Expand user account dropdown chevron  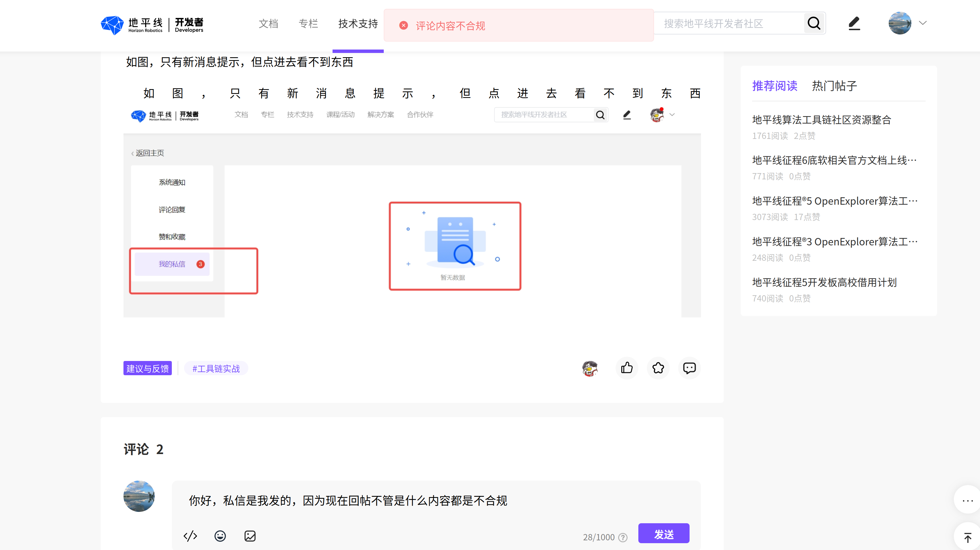[923, 23]
